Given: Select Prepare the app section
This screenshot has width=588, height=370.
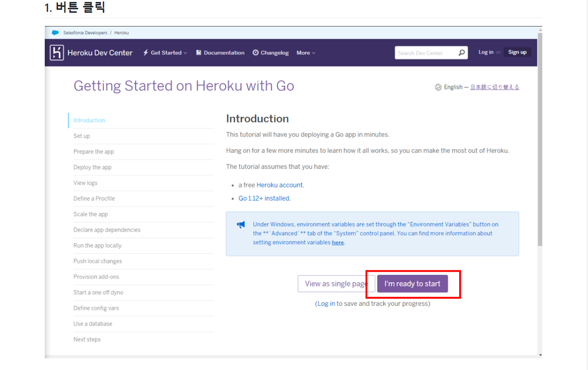Looking at the screenshot, I should click(94, 152).
